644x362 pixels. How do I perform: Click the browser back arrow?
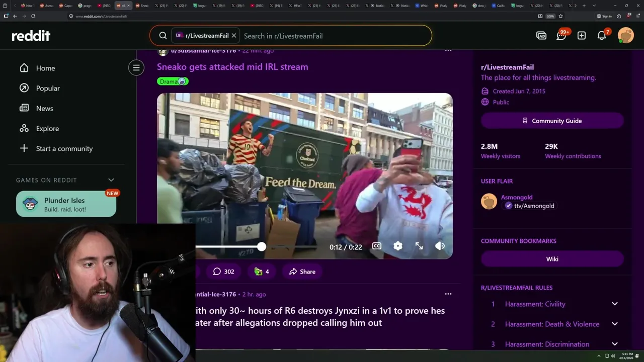[15, 16]
